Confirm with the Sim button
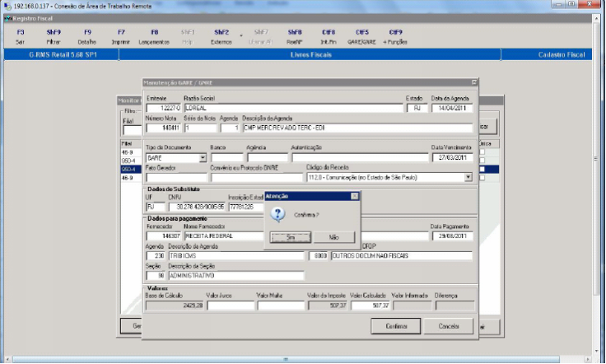The image size is (606, 364). tap(291, 237)
